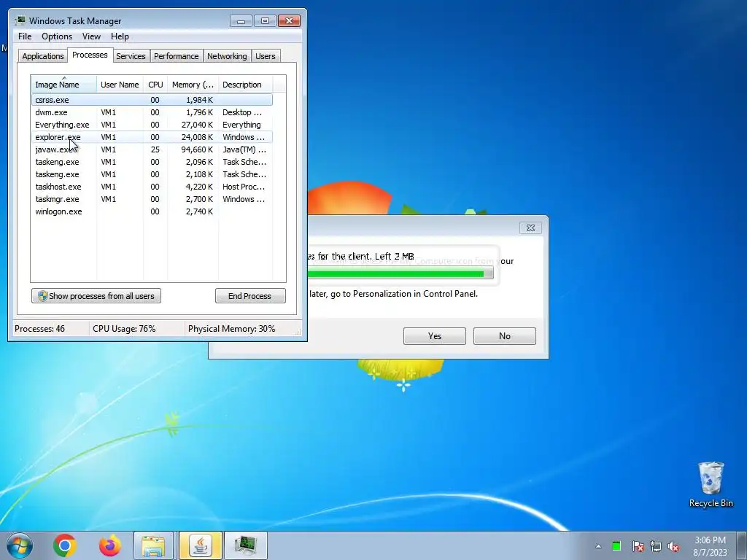Viewport: 747px width, 560px height.
Task: Open the Help menu in Task Manager
Action: tap(120, 36)
